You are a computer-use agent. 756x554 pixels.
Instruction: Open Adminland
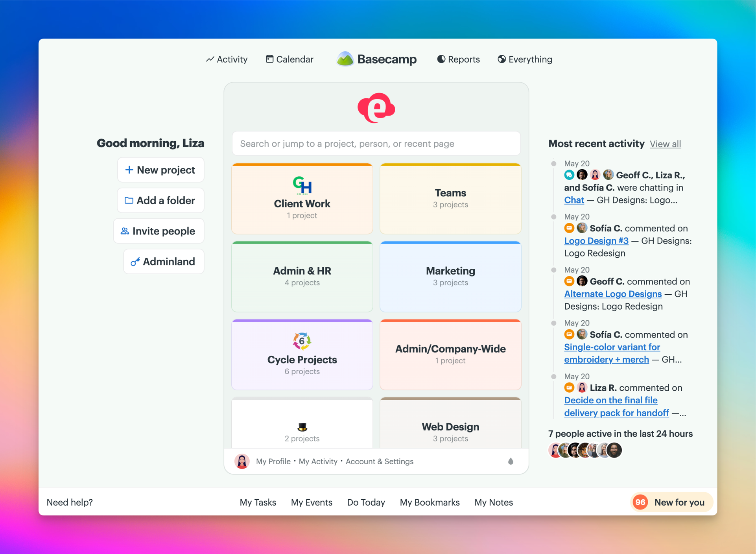click(164, 262)
